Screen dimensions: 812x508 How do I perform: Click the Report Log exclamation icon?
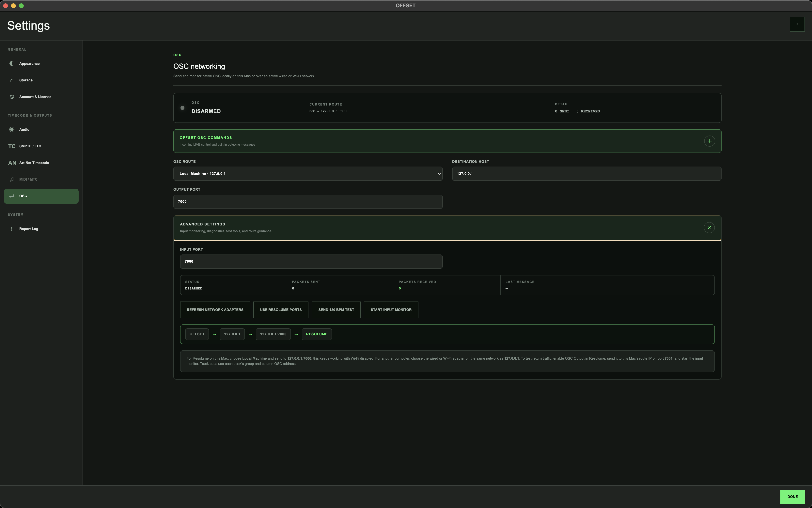coord(12,229)
